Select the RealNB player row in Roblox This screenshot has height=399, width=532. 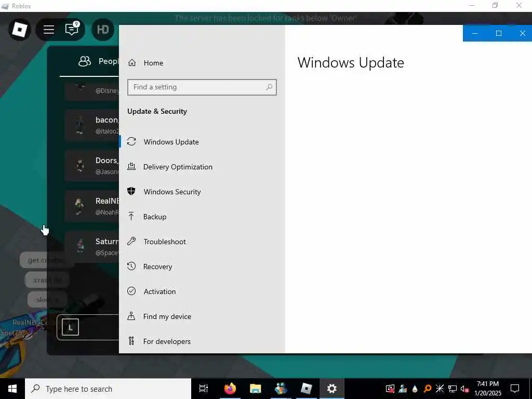(92, 206)
